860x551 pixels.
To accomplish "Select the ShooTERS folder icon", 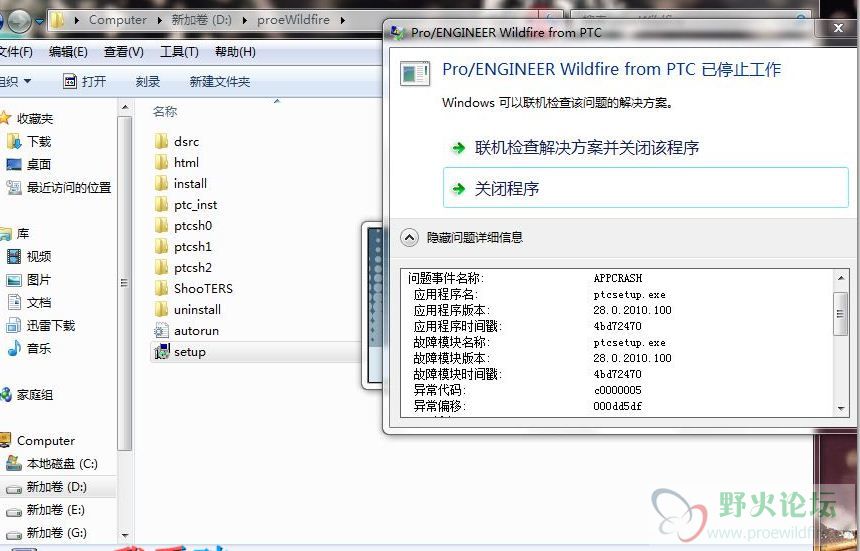I will (161, 288).
